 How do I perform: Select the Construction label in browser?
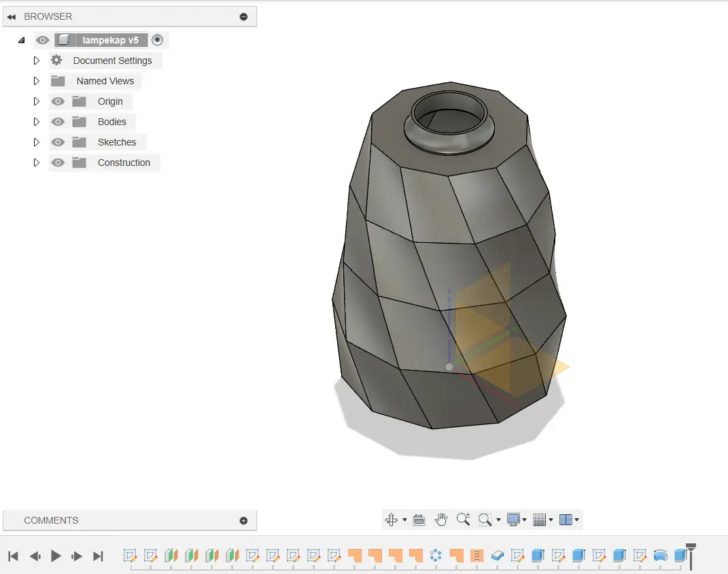pos(124,163)
